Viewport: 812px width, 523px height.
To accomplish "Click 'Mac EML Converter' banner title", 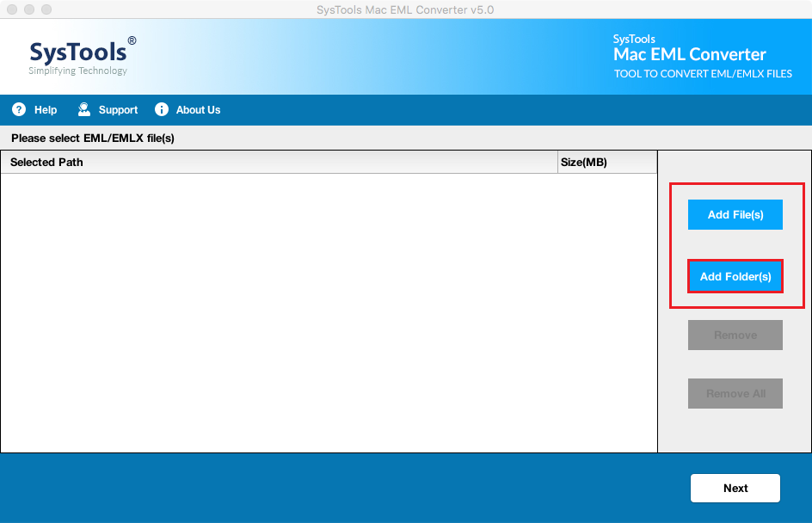I will (x=689, y=54).
